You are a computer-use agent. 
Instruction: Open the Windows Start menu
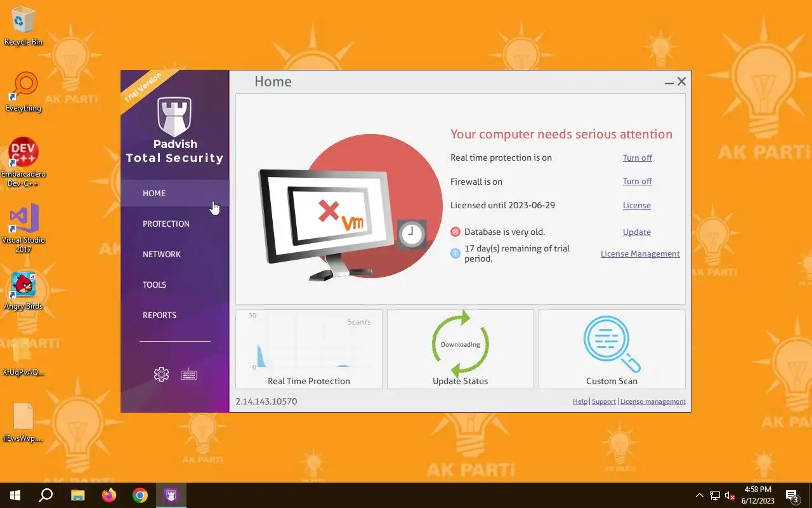15,495
